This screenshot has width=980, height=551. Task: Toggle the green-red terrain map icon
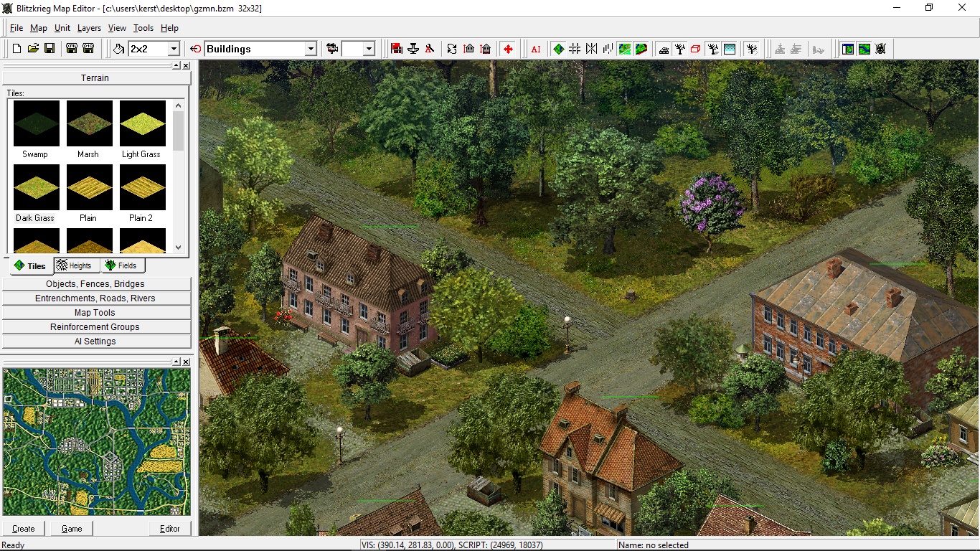point(641,49)
